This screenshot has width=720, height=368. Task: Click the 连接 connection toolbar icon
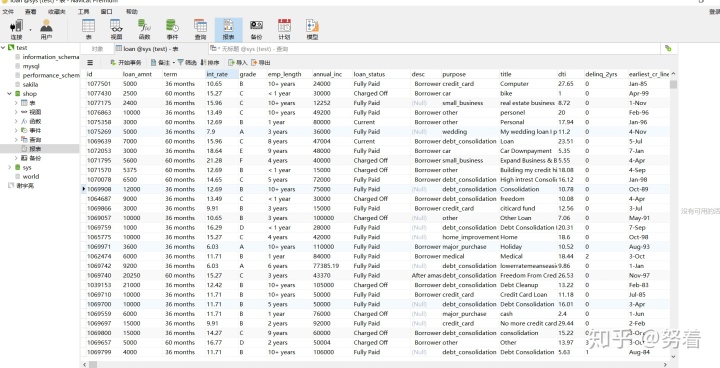pos(17,29)
